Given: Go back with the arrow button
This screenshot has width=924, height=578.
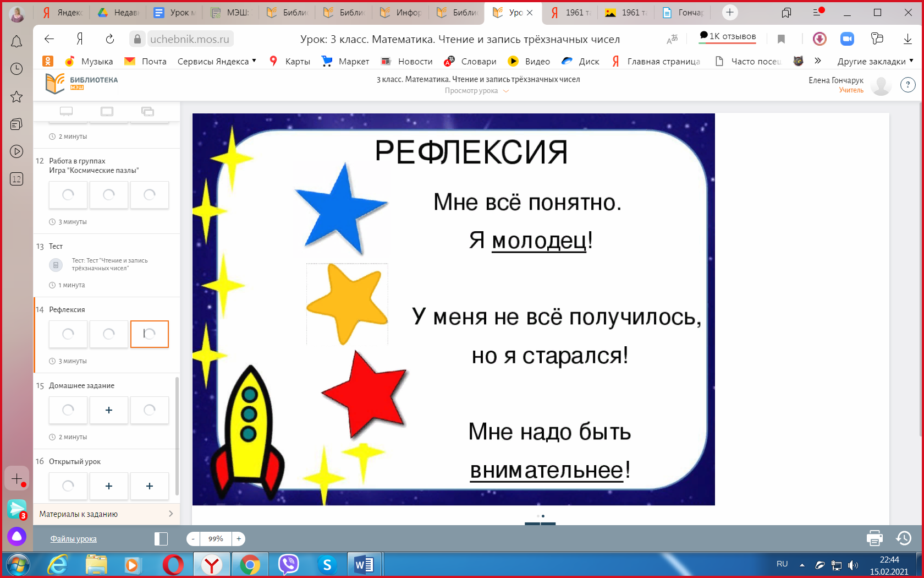Looking at the screenshot, I should point(49,39).
